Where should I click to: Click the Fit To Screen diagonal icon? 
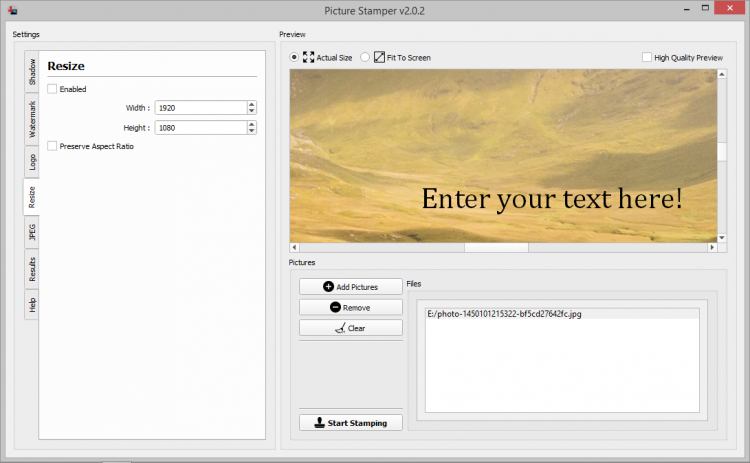[379, 57]
